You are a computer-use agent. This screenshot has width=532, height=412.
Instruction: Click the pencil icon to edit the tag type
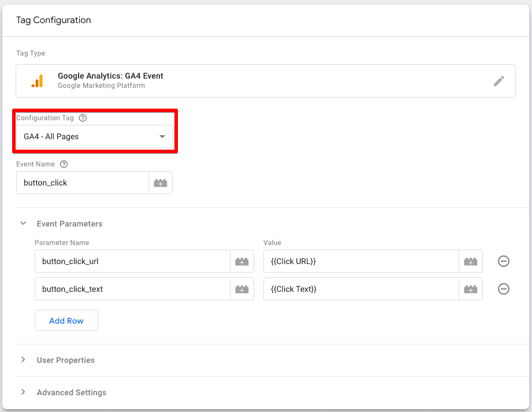click(x=499, y=81)
